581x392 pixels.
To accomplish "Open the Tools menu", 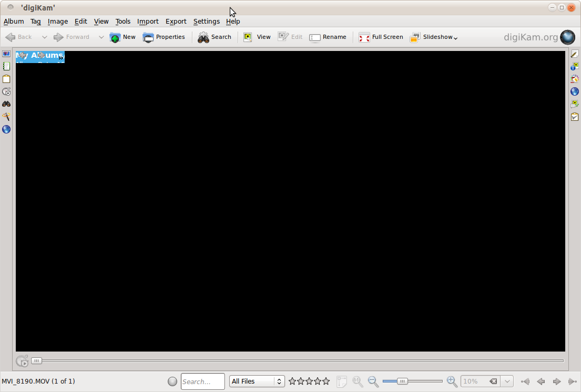I will 123,22.
